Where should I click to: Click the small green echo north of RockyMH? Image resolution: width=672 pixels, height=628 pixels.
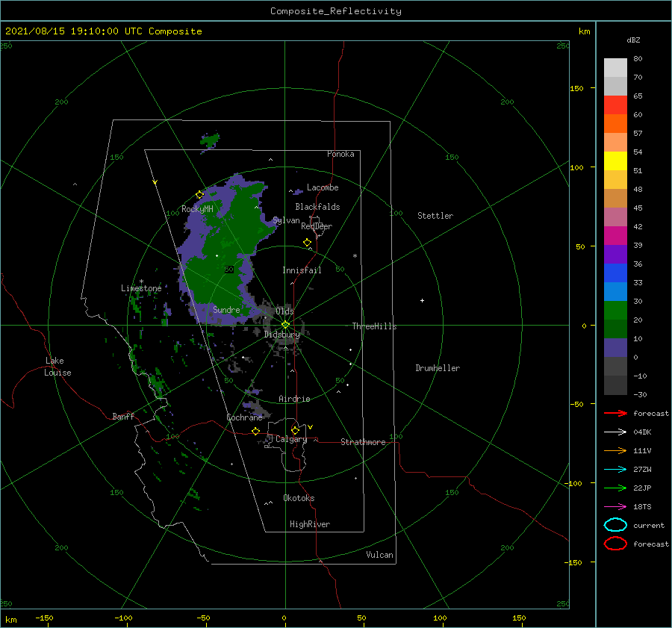tap(210, 140)
